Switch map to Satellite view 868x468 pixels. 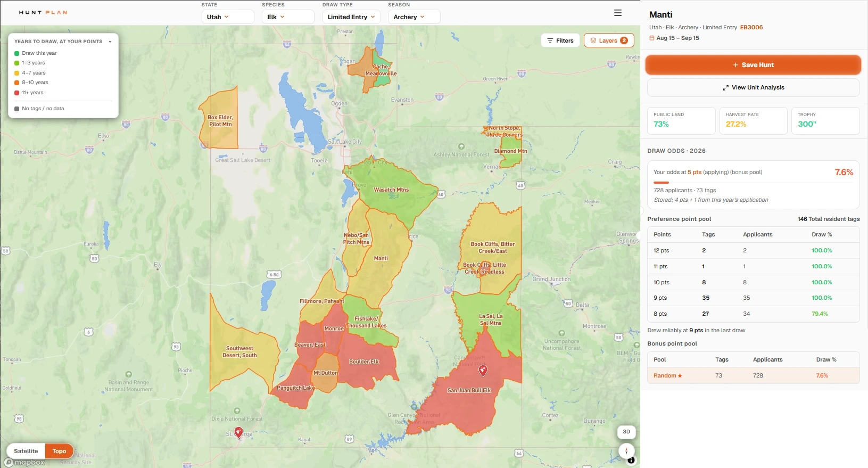(26, 451)
